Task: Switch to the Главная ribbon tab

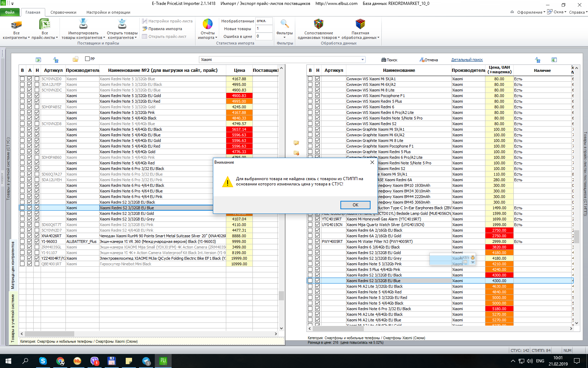Action: pyautogui.click(x=33, y=12)
